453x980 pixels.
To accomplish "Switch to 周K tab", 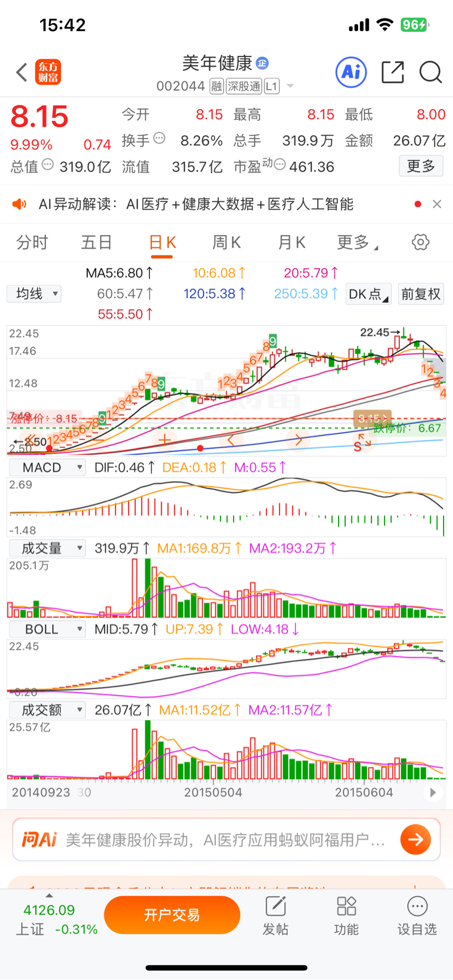I will [x=227, y=242].
